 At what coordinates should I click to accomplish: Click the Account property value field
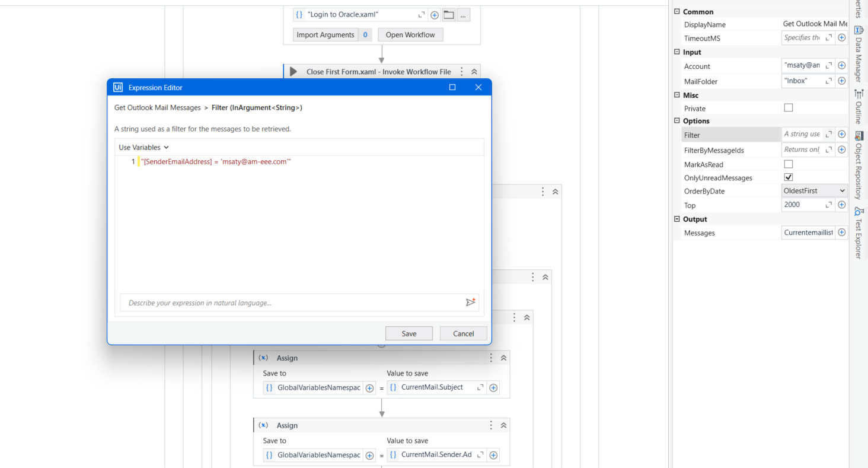803,65
